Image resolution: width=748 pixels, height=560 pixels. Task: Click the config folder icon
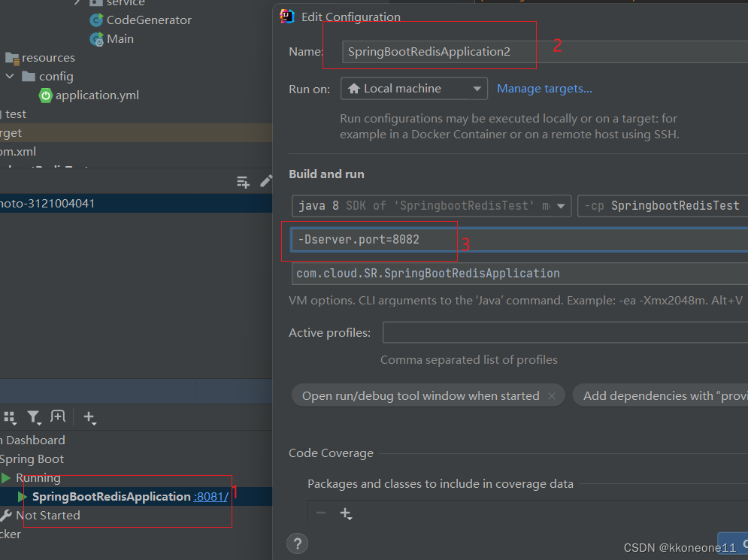tap(29, 77)
